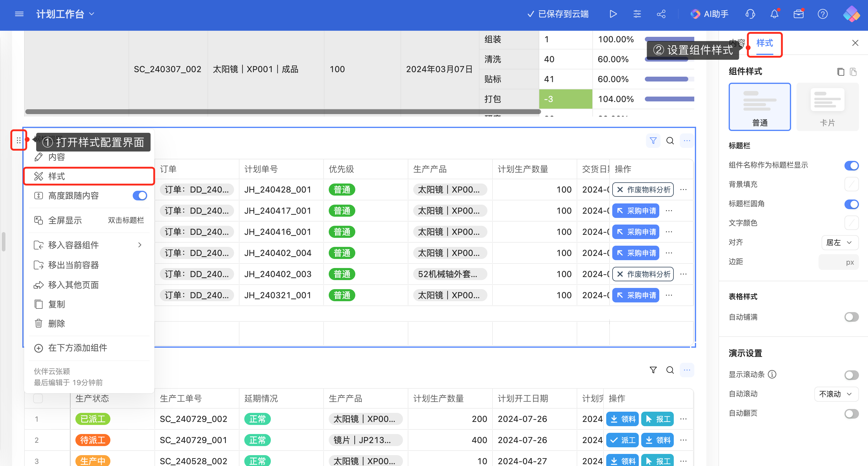Open the AI助手 assistant
The height and width of the screenshot is (466, 868).
pyautogui.click(x=709, y=14)
